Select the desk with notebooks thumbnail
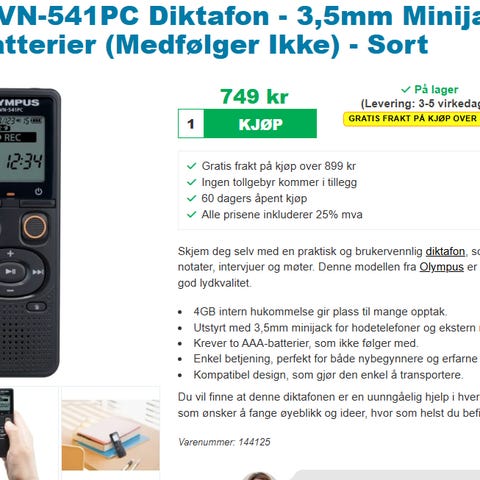The width and height of the screenshot is (480, 480). point(111,433)
